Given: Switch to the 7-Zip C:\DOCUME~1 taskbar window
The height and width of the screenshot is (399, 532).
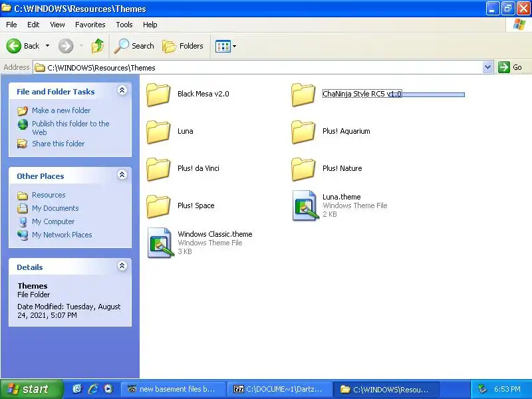Looking at the screenshot, I should (x=279, y=389).
